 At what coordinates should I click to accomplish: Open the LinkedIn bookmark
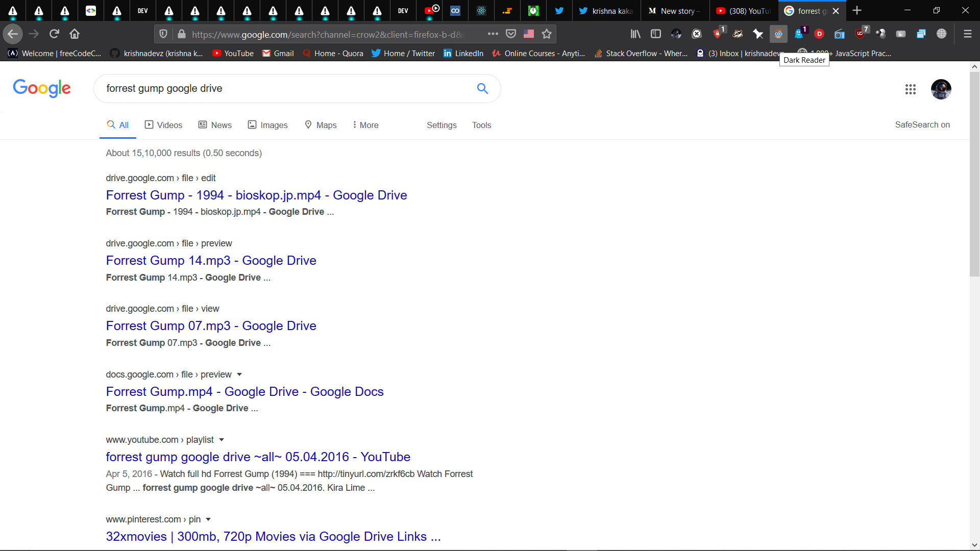point(463,53)
